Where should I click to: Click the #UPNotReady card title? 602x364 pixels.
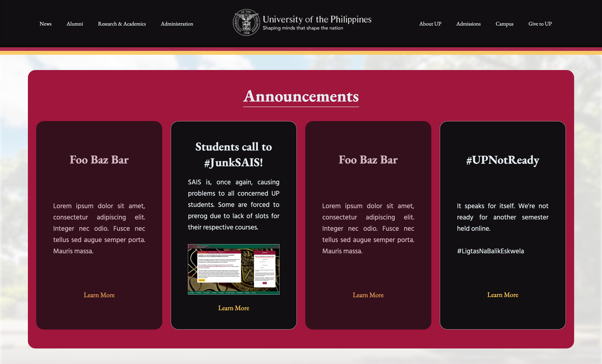point(503,160)
